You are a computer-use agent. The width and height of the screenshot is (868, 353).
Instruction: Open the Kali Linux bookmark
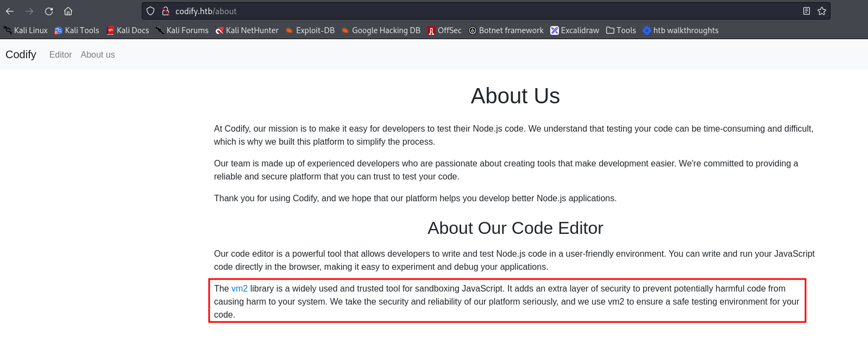[26, 30]
